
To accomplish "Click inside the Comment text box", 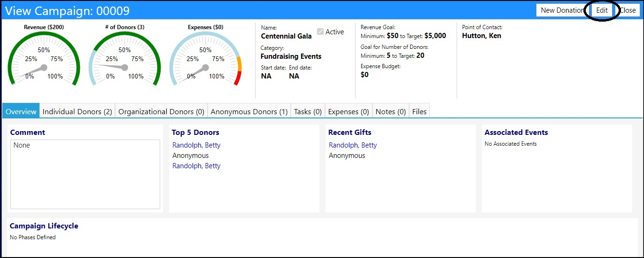I will (x=85, y=174).
